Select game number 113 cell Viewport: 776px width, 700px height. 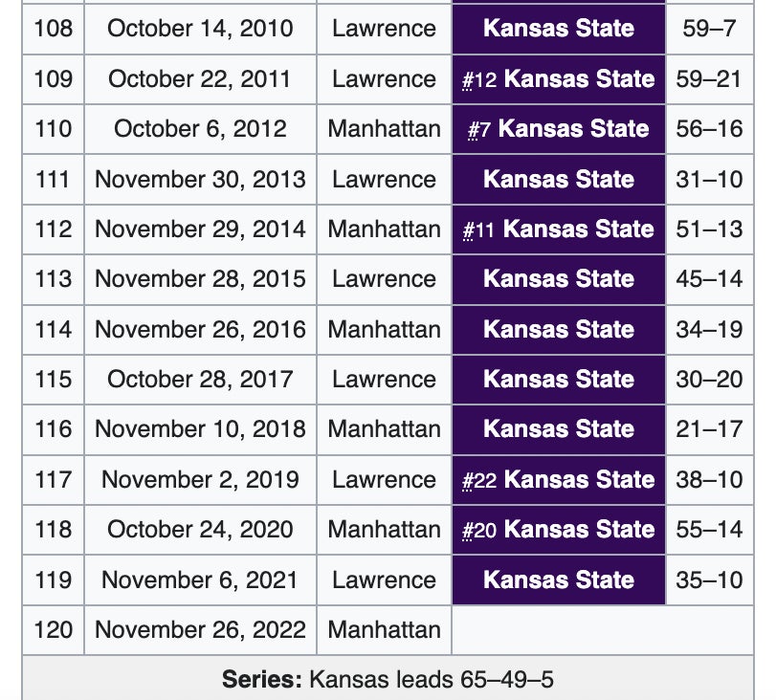coord(53,279)
